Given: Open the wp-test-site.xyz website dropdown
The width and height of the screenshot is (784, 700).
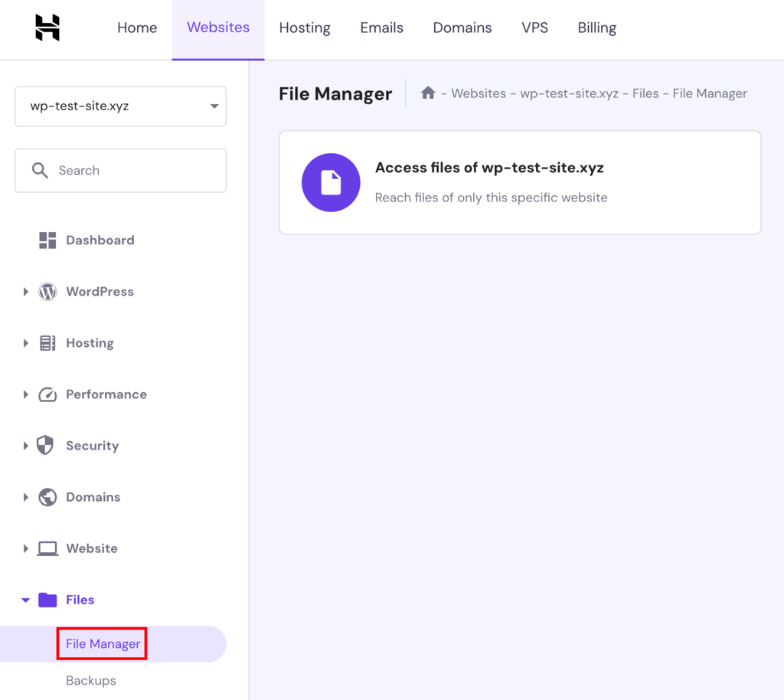Looking at the screenshot, I should [120, 106].
